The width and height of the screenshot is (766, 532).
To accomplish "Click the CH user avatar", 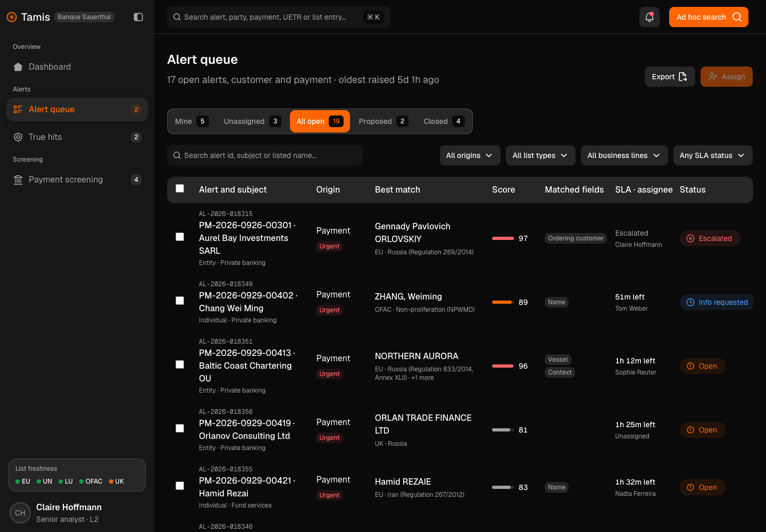I will pos(20,513).
